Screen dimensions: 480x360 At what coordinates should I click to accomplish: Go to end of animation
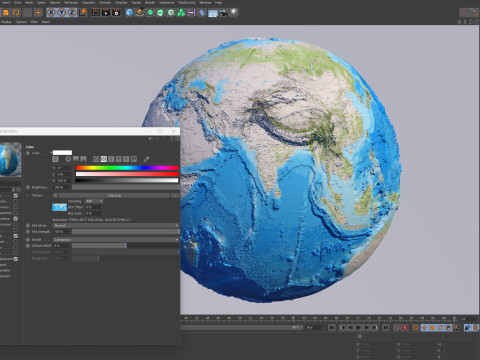pos(385,328)
